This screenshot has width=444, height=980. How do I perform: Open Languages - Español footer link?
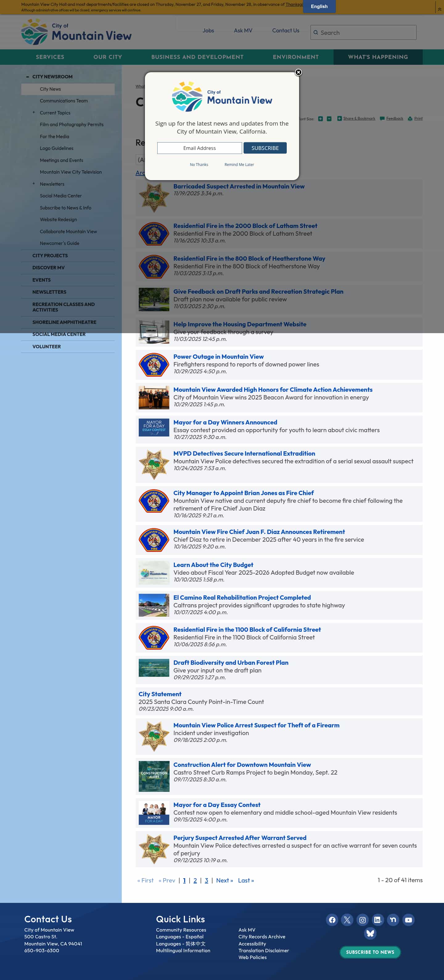tap(179, 937)
